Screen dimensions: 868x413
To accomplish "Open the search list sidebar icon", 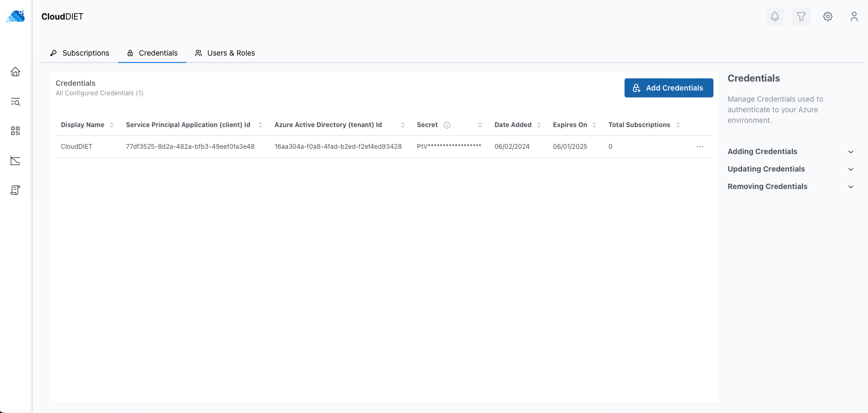I will coord(15,102).
